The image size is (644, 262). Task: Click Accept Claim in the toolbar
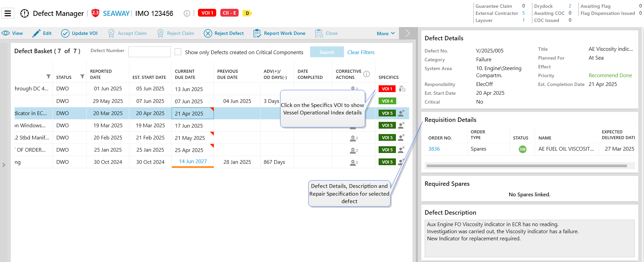click(x=127, y=33)
